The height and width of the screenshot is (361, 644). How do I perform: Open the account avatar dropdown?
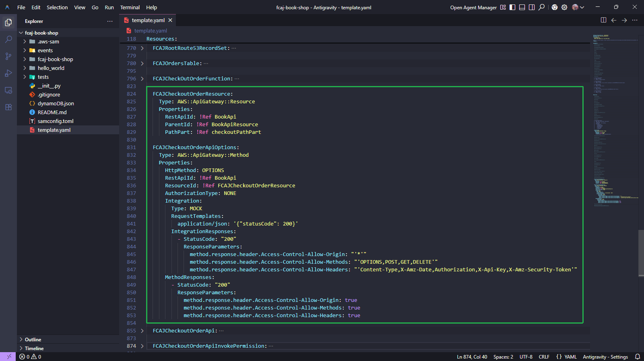[x=578, y=7]
